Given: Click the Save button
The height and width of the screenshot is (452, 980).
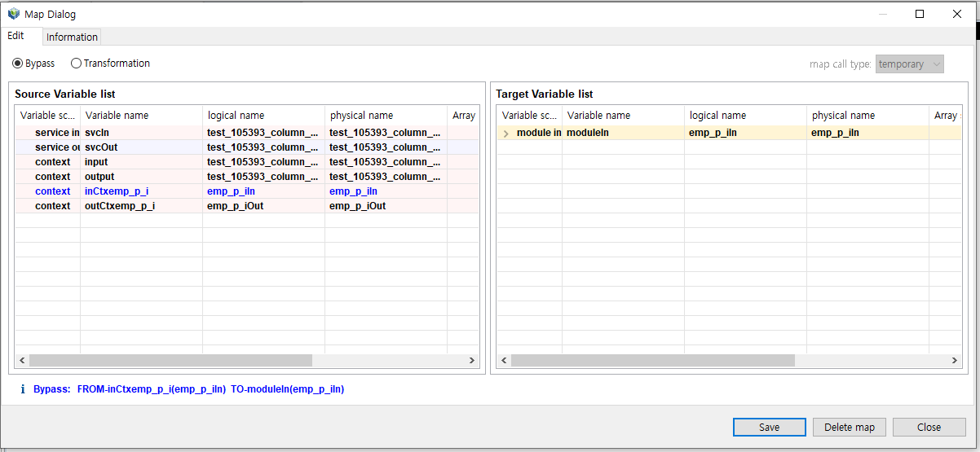Looking at the screenshot, I should [x=769, y=427].
